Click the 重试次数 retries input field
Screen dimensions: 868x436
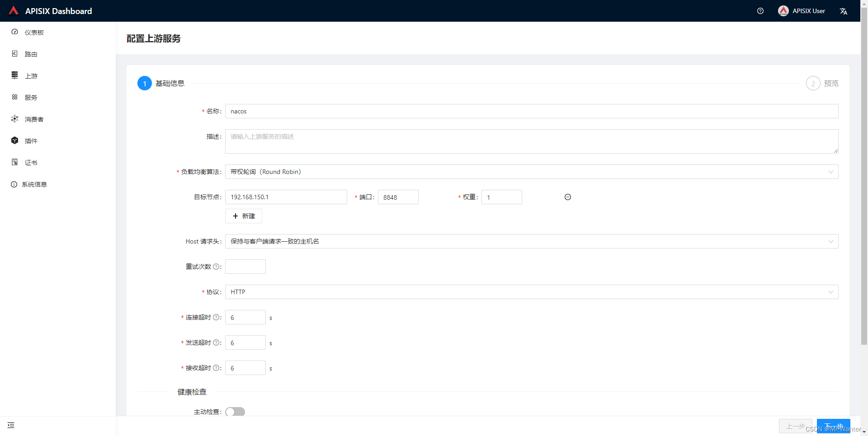[x=245, y=267]
